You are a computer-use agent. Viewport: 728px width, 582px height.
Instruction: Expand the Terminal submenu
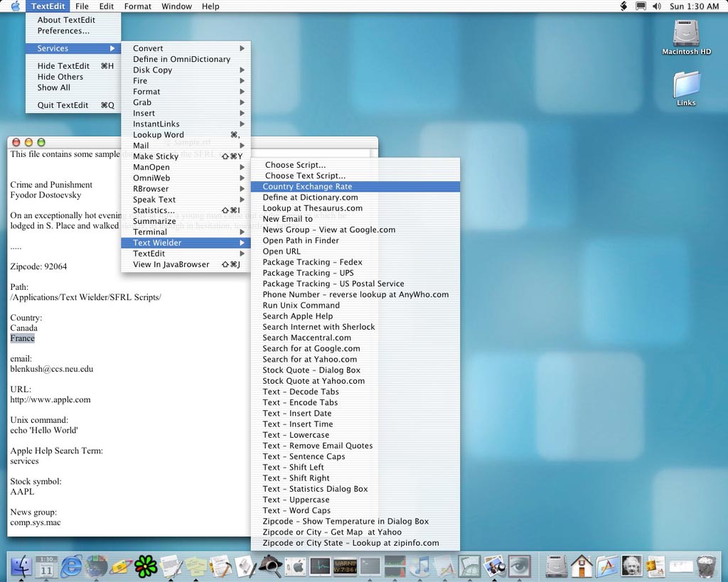[x=186, y=232]
